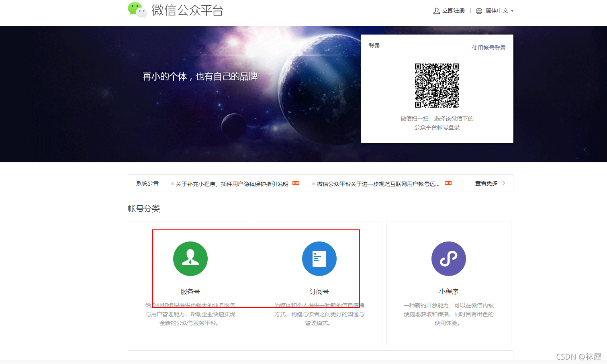Select the 服务号 card title
The width and height of the screenshot is (607, 364).
pos(190,292)
